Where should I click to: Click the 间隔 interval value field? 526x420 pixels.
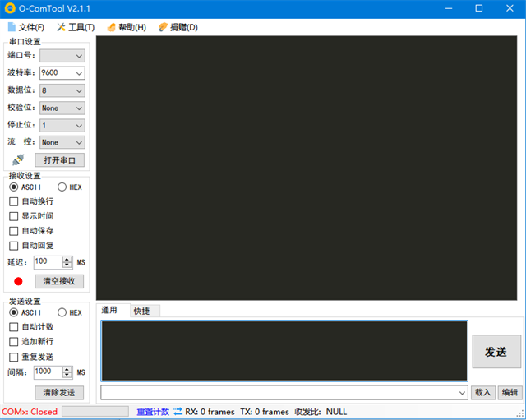(x=48, y=372)
